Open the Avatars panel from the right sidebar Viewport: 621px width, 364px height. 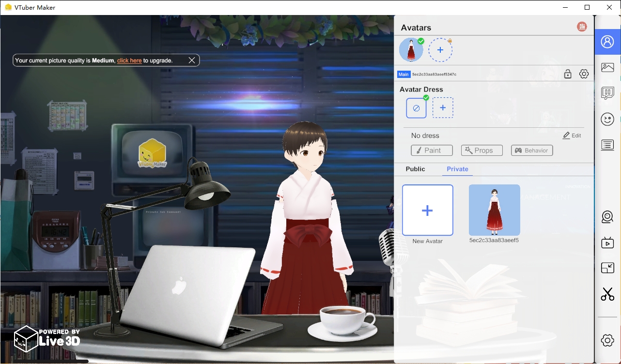tap(607, 42)
